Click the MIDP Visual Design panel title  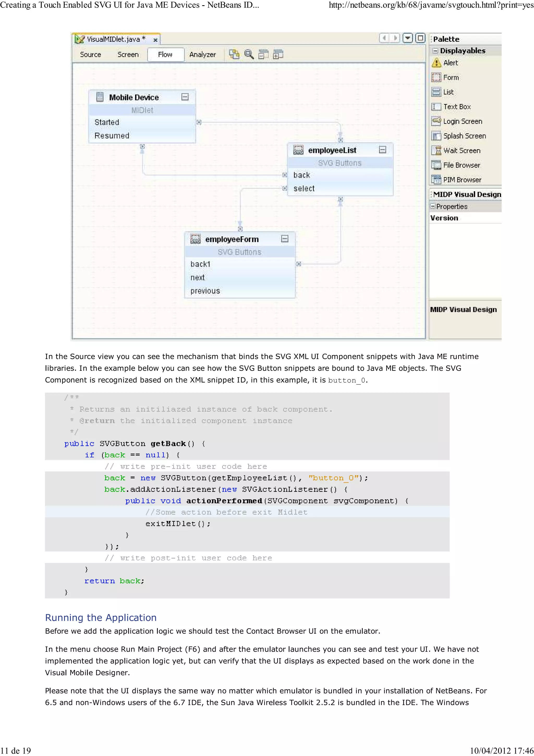[x=467, y=194]
